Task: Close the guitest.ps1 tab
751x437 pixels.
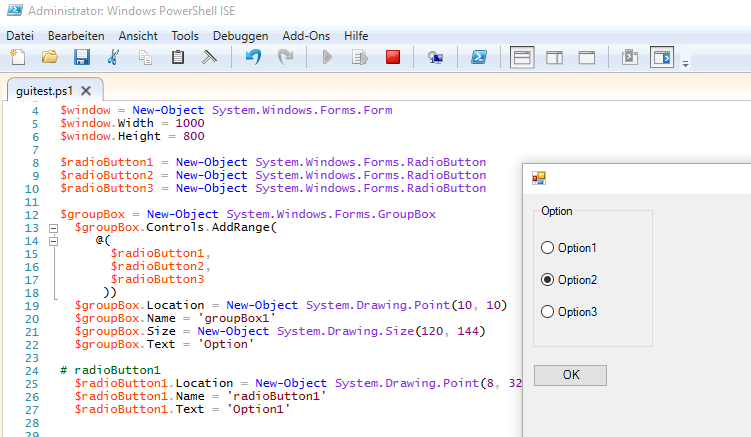Action: point(87,90)
